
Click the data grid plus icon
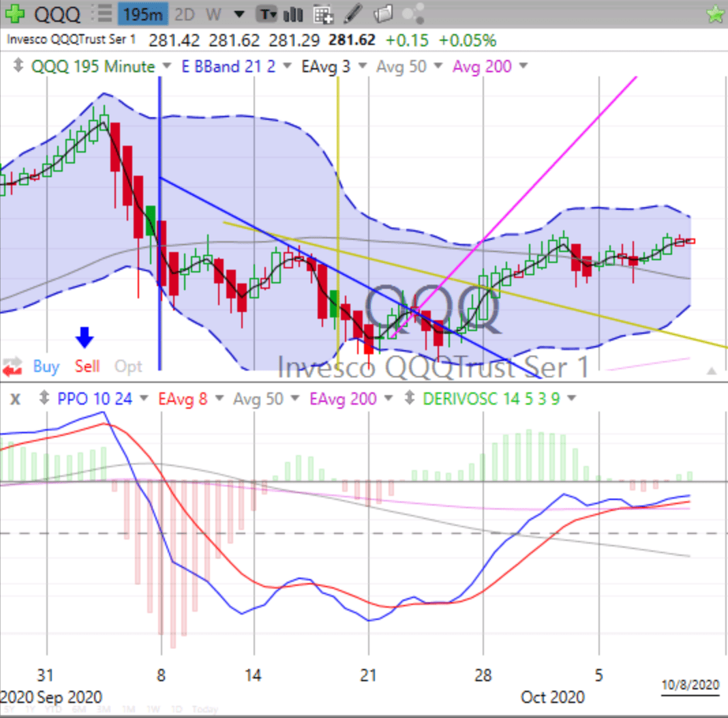coord(323,14)
